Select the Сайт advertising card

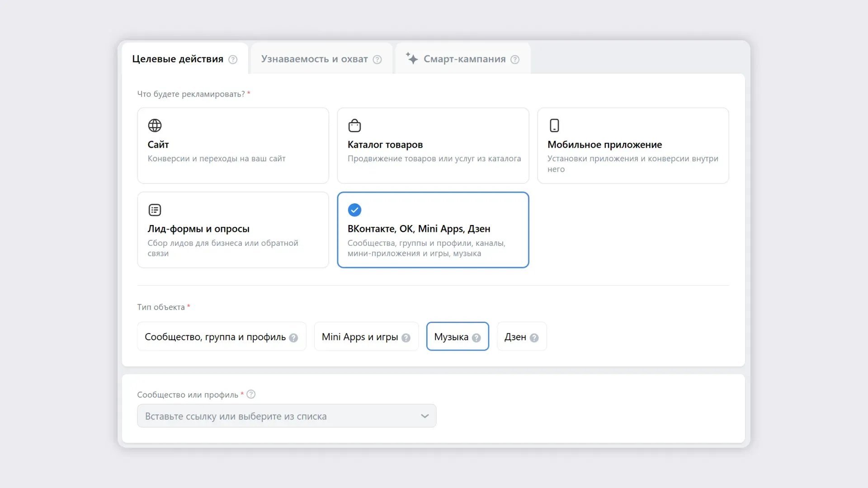pos(233,145)
